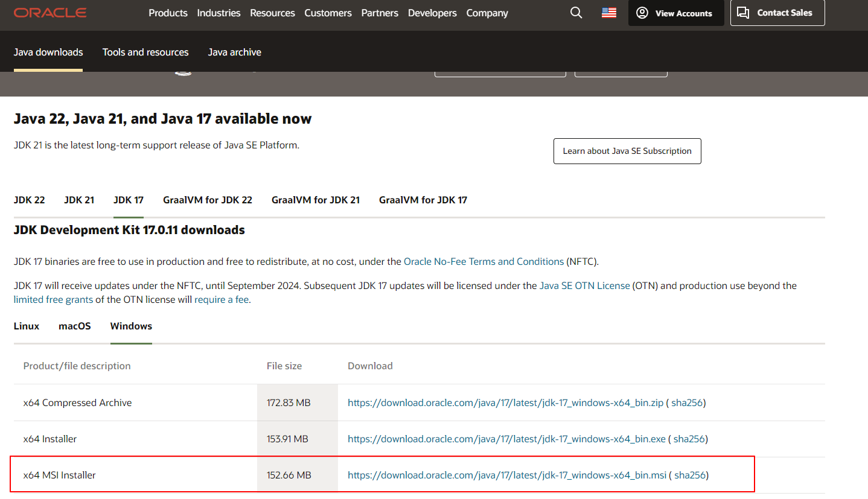Click the Java 22, Java 21, and Java 17 heading
The image size is (868, 499).
(162, 118)
